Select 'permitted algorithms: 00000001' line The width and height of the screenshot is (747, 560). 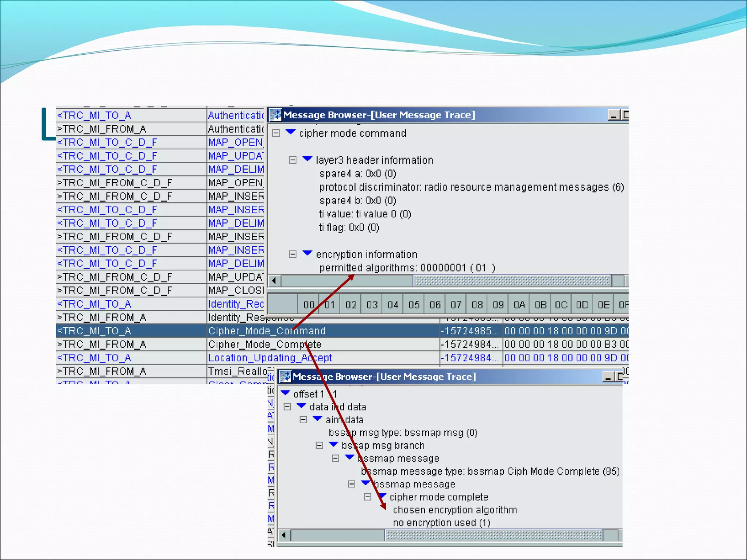(x=407, y=268)
